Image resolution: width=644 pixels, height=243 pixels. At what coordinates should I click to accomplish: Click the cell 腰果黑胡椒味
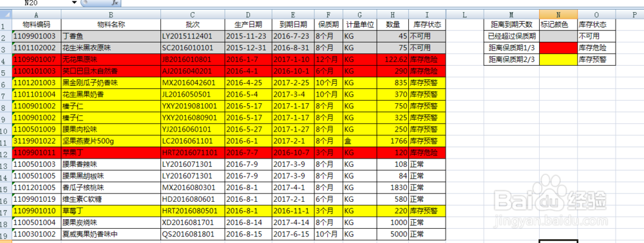pyautogui.click(x=111, y=177)
